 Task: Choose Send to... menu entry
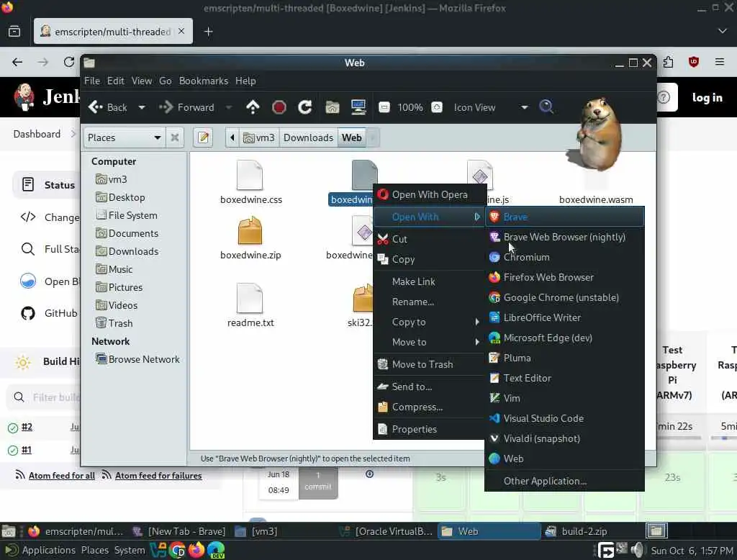point(429,387)
